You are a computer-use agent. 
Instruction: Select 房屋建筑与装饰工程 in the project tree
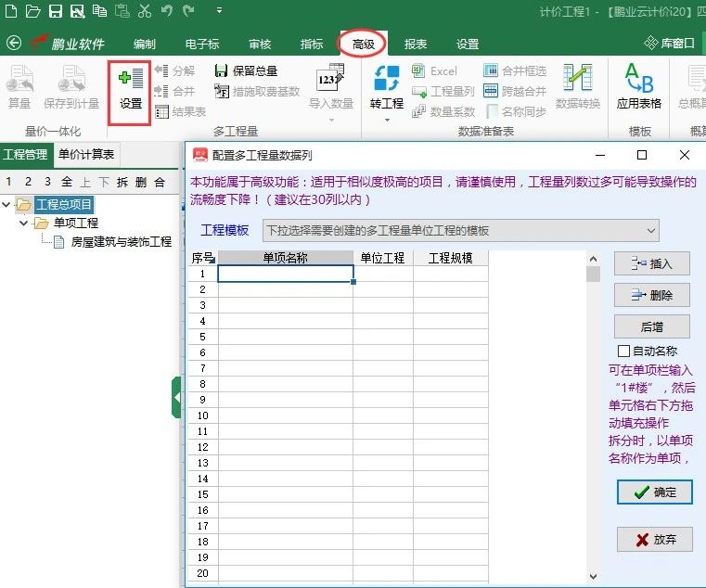click(x=121, y=242)
